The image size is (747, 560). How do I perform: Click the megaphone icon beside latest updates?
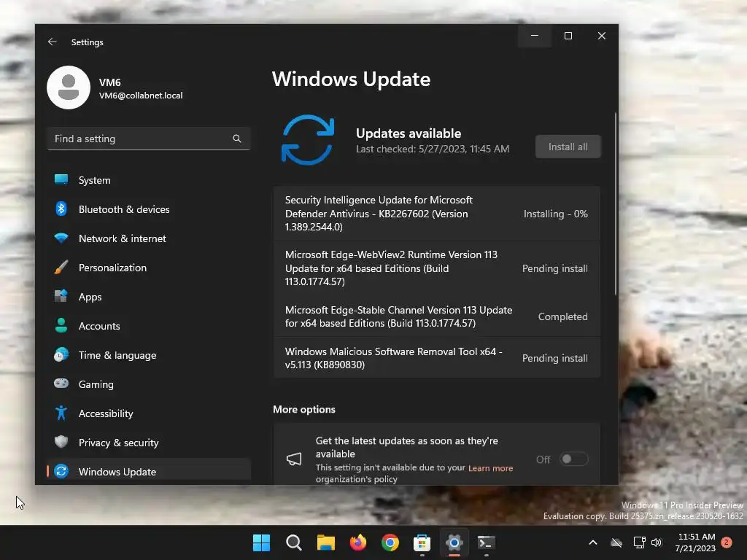294,459
